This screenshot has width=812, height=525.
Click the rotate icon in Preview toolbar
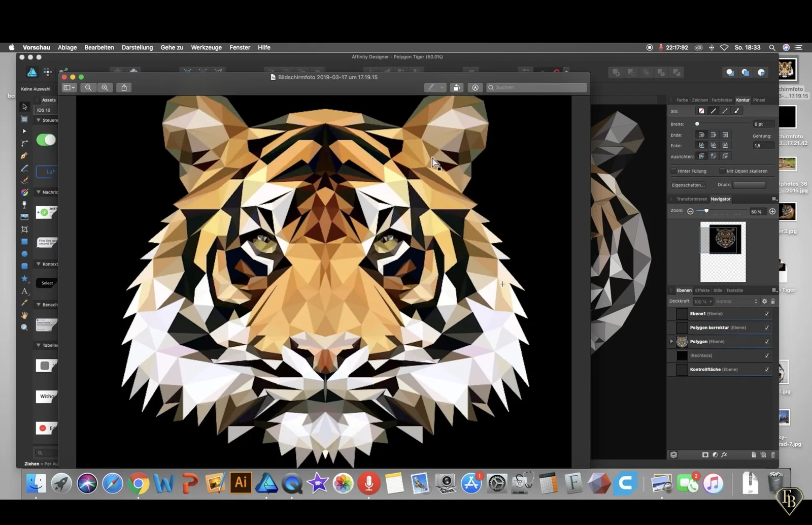coord(457,87)
